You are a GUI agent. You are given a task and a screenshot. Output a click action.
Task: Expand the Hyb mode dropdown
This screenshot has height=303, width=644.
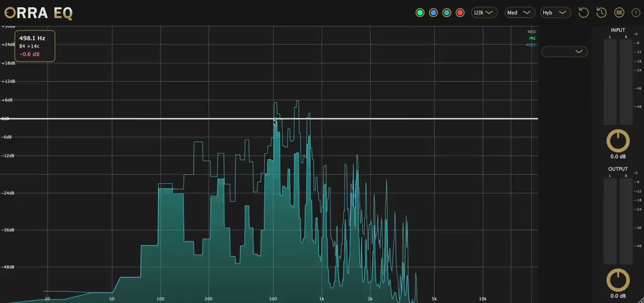pyautogui.click(x=554, y=13)
